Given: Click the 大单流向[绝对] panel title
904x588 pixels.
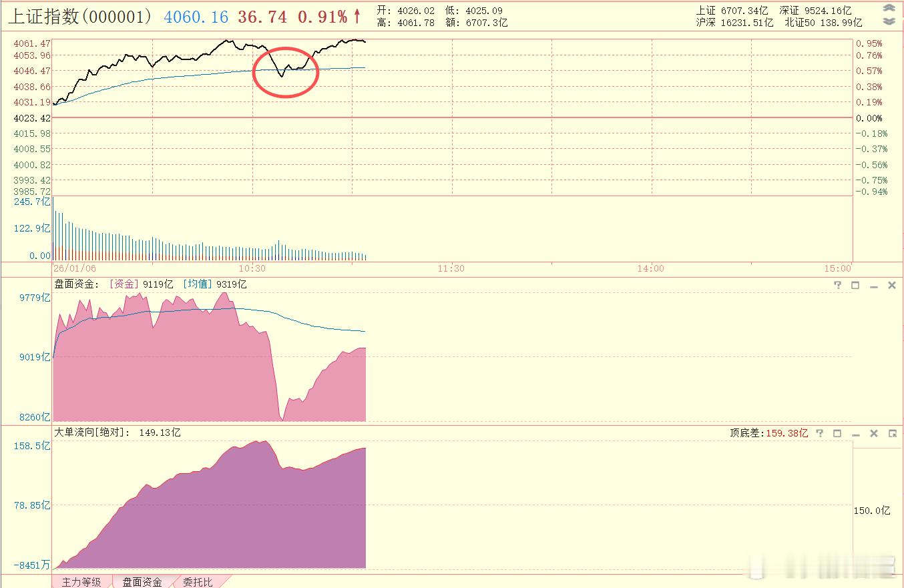Looking at the screenshot, I should click(91, 432).
